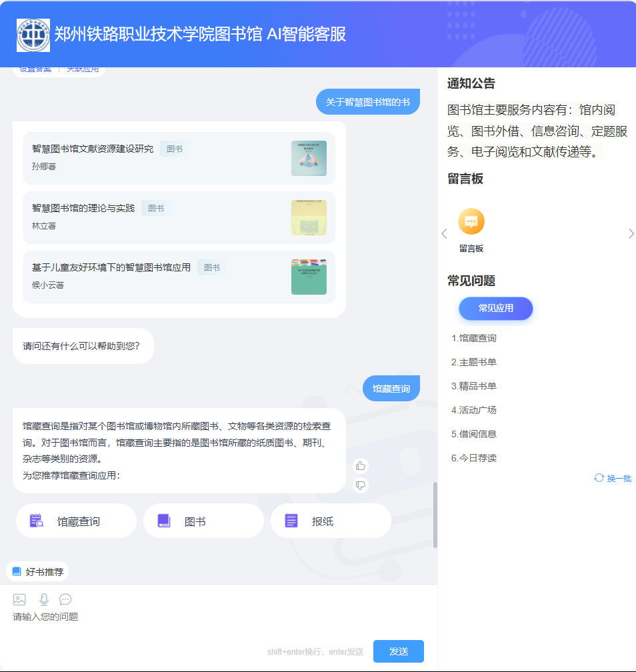The image size is (636, 672).
Task: Open the 报纸 newspaper application card
Action: tap(330, 521)
